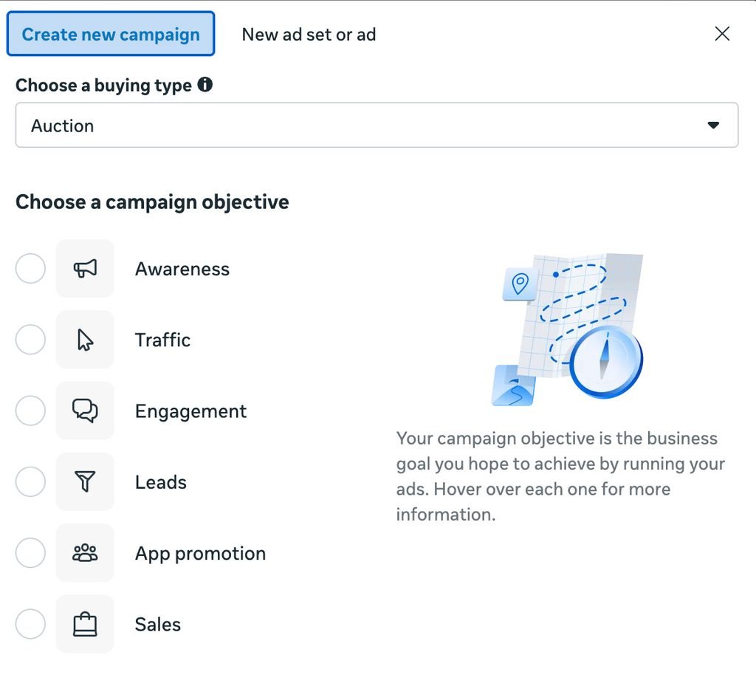Image resolution: width=756 pixels, height=700 pixels.
Task: Click the App promotion objective label
Action: click(x=201, y=554)
